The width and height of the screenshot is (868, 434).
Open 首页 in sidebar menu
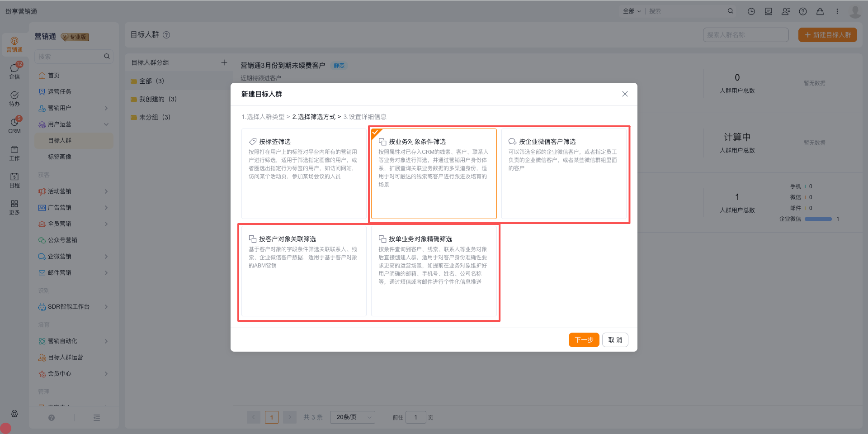74,76
